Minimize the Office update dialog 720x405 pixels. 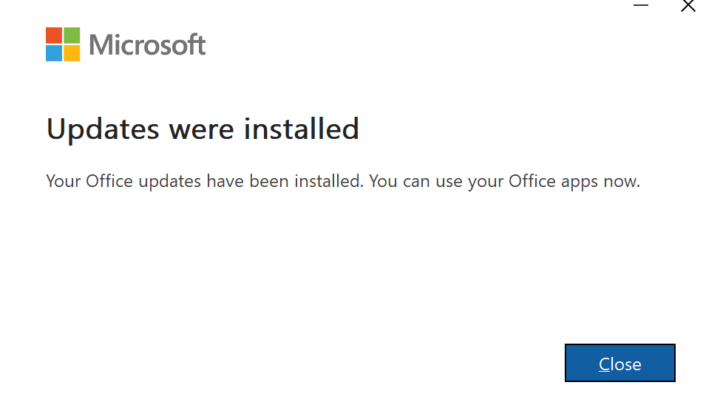(641, 6)
